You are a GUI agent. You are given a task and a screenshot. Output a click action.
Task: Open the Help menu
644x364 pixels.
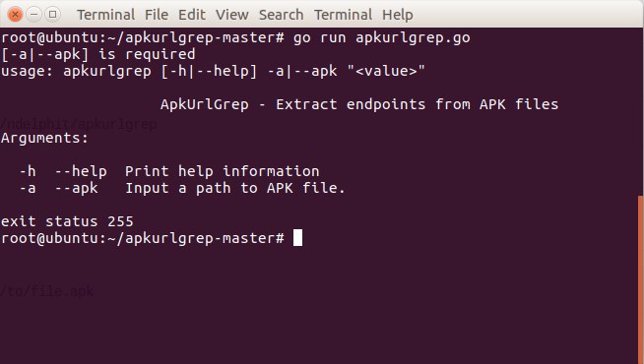[x=398, y=15]
